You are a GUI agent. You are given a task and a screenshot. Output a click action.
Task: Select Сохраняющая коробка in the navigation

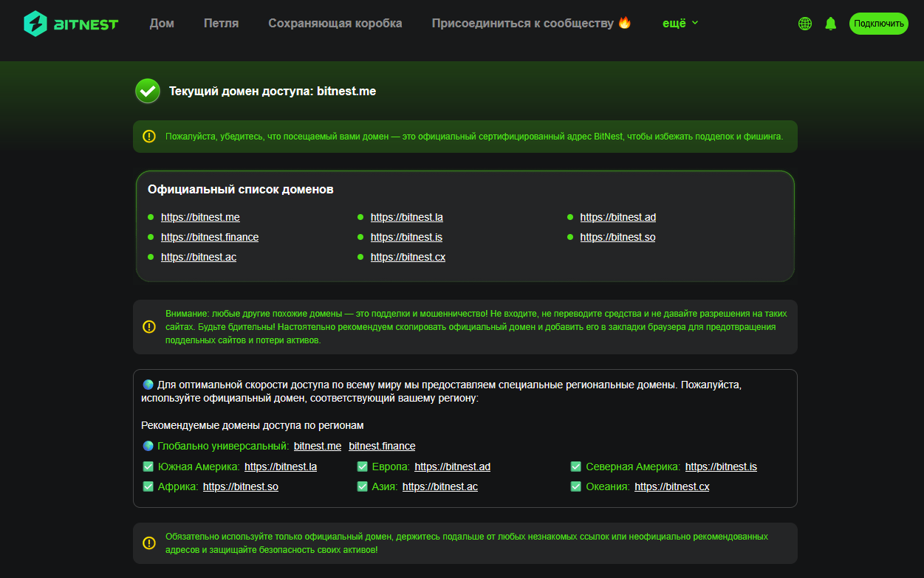tap(335, 23)
